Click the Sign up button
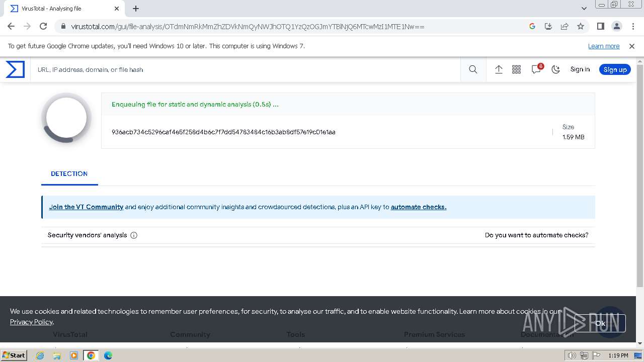The width and height of the screenshot is (644, 362). tap(615, 69)
